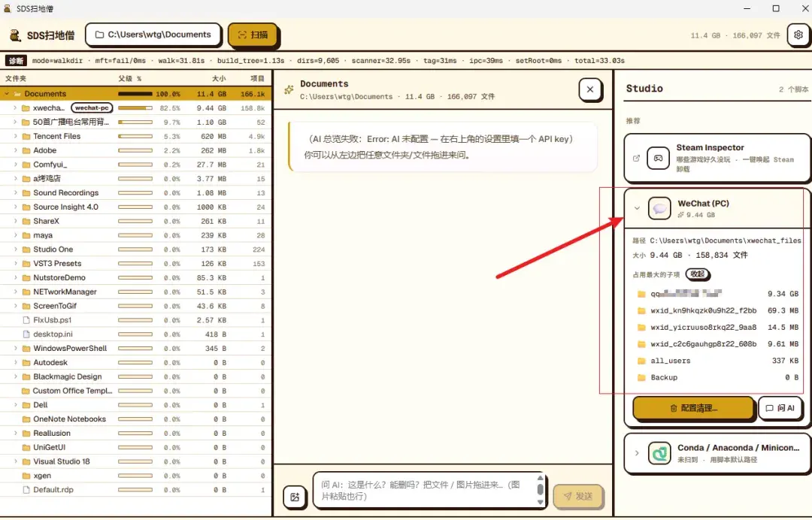Select the FlxUsb.ps1 file icon
Screen dimensions: 812x520
(x=26, y=320)
